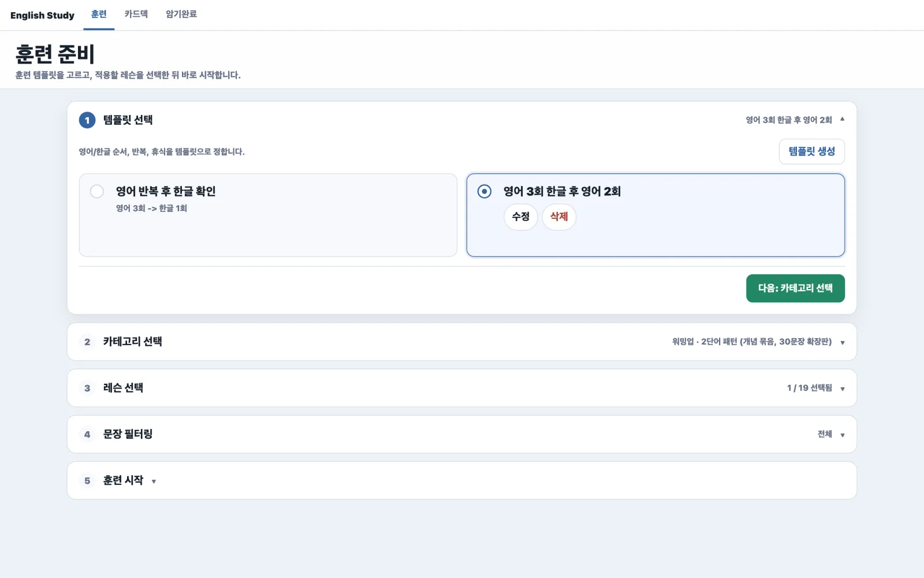This screenshot has height=578, width=924.
Task: Click the 훈련 시작 heading
Action: coord(123,480)
